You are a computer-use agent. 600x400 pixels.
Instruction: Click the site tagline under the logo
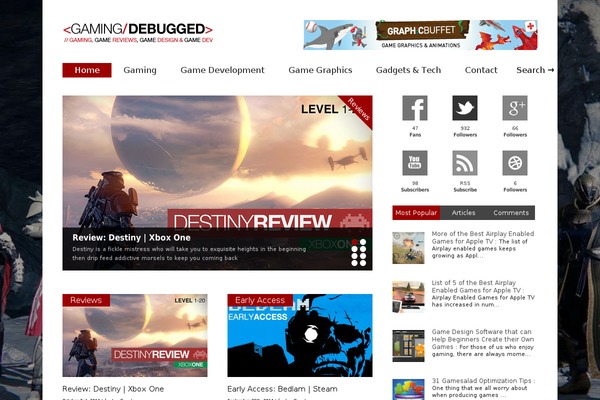tap(138, 40)
